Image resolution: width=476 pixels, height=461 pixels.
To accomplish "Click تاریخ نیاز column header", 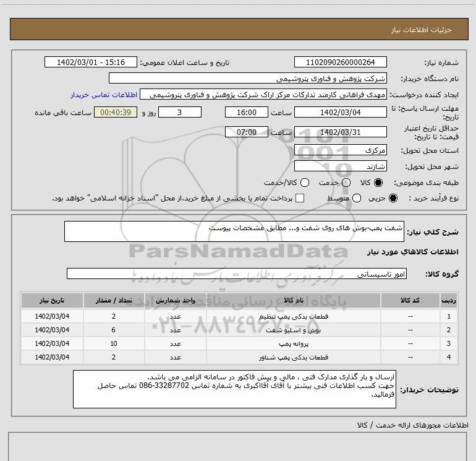I will [x=52, y=300].
